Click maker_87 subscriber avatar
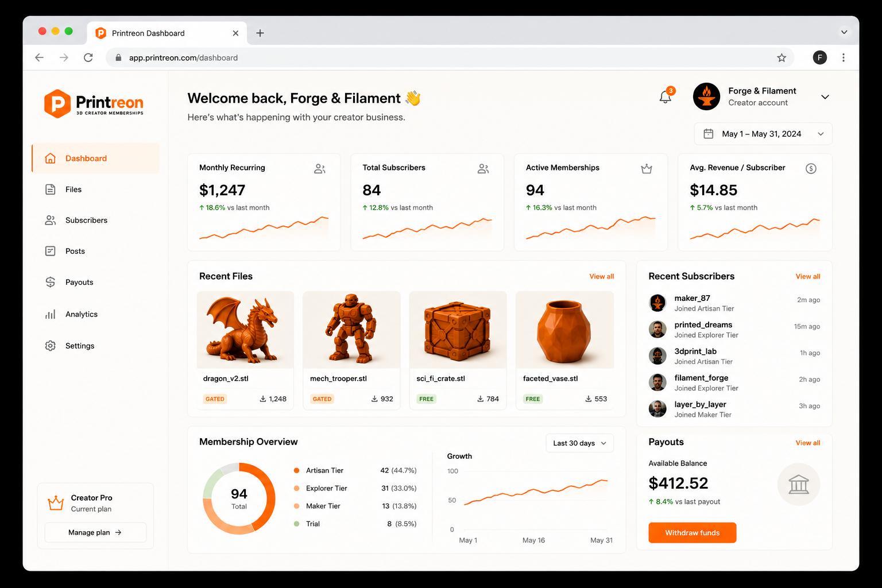Screen dimensions: 882x588 point(657,303)
